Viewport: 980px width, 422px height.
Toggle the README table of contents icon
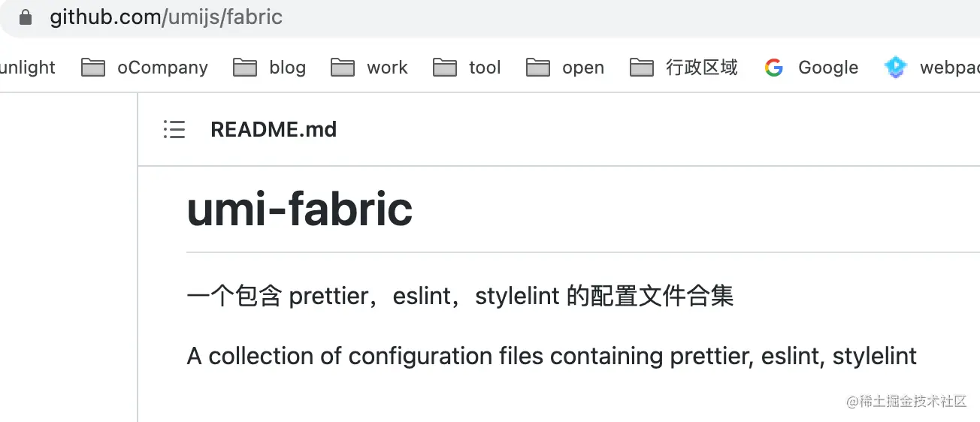[174, 130]
